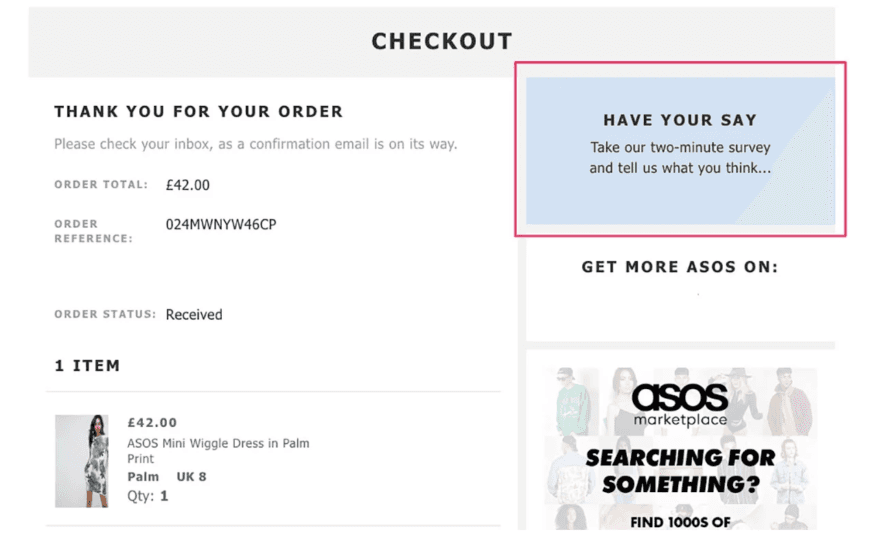Click the Thank You For Your Order heading
The height and width of the screenshot is (556, 880).
coord(198,112)
